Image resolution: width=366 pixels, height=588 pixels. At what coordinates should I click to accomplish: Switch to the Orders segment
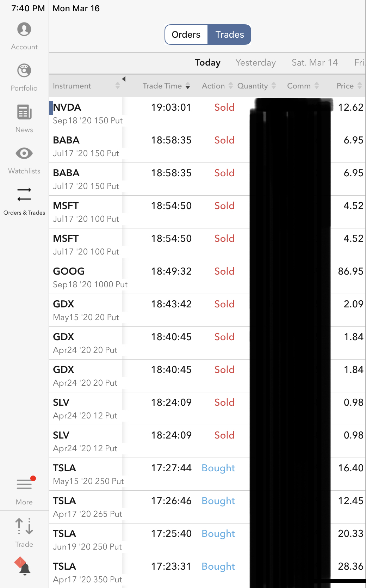click(x=186, y=35)
